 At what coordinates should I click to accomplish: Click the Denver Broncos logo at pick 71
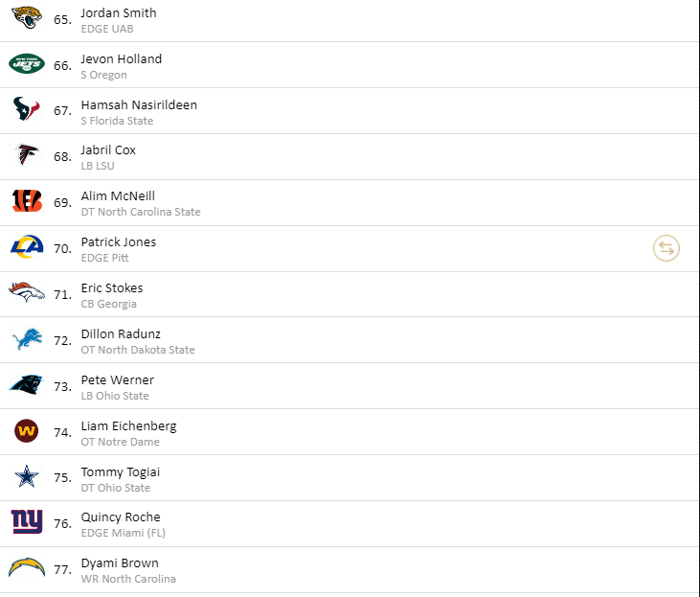click(27, 292)
